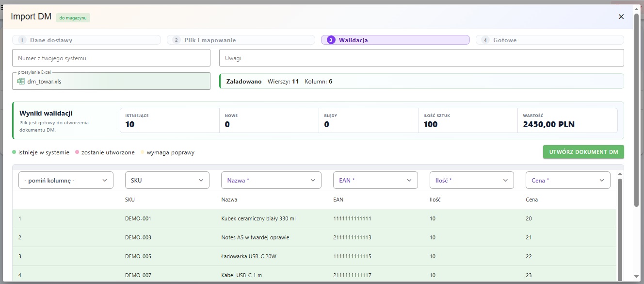Click price cell 23 in row 4
The height and width of the screenshot is (284, 644).
tap(529, 275)
